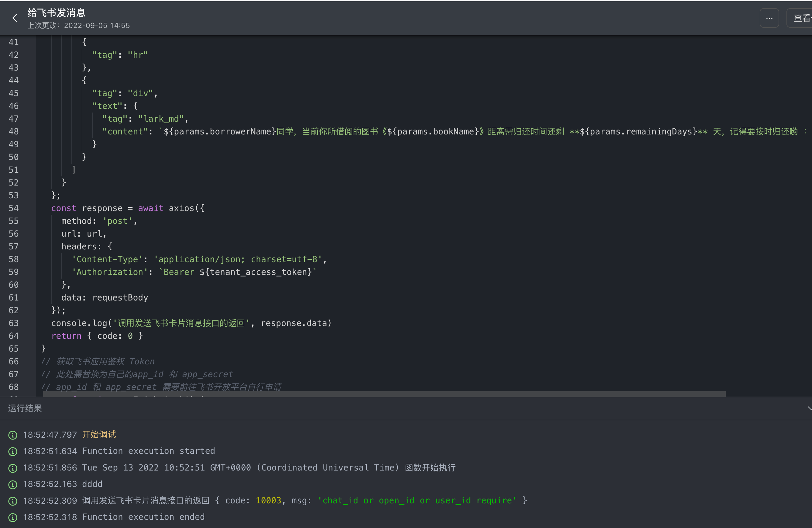Click the Function execution started log message
Screen dimensions: 812x528
point(149,451)
